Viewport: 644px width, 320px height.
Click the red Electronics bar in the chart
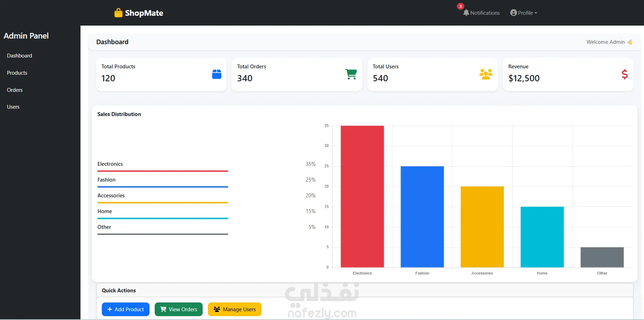click(362, 197)
